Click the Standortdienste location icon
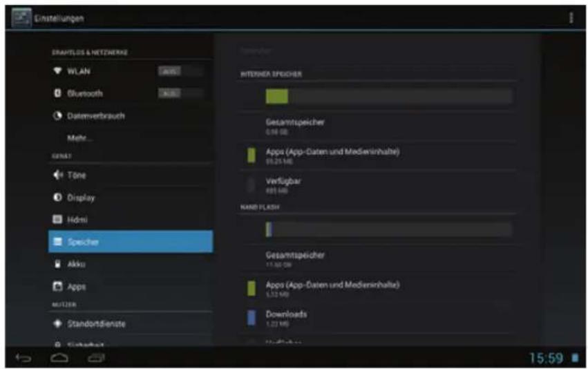Viewport: 588px width, 369px height. coord(57,323)
